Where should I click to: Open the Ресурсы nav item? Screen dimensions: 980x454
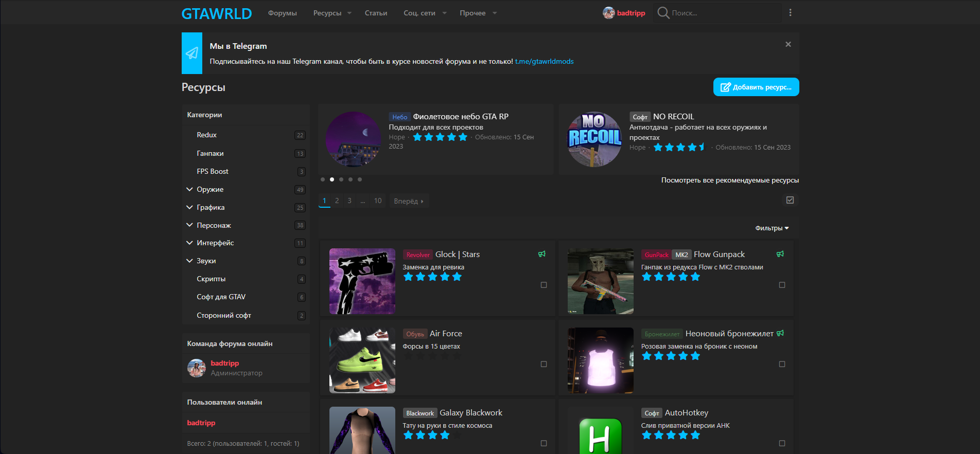point(327,13)
